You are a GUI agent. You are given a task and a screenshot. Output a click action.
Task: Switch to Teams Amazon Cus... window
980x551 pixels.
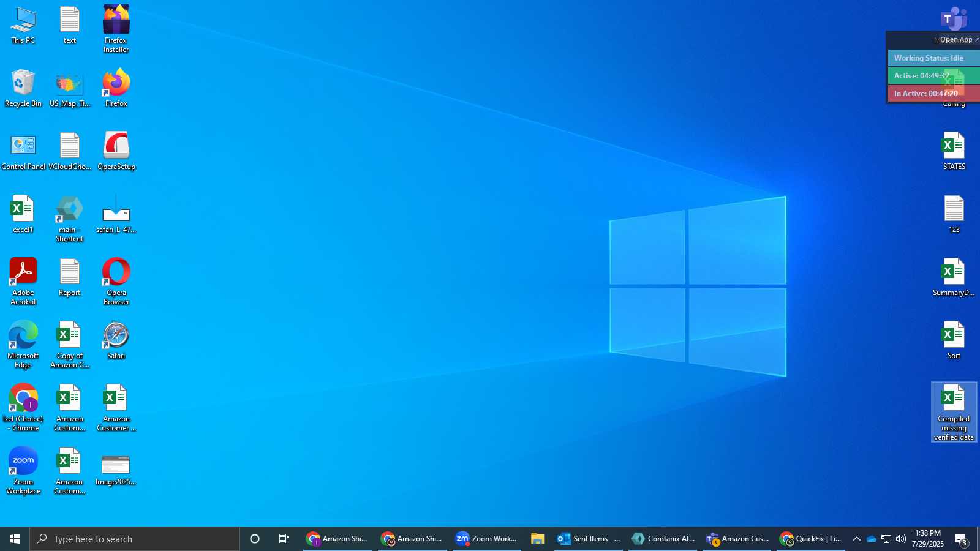tap(737, 539)
